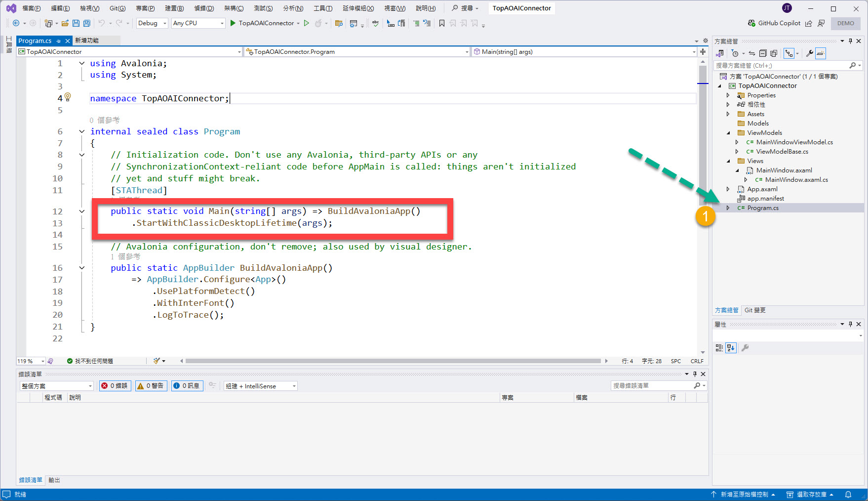Collapse the ViewModels folder node
This screenshot has width=868, height=501.
[728, 133]
